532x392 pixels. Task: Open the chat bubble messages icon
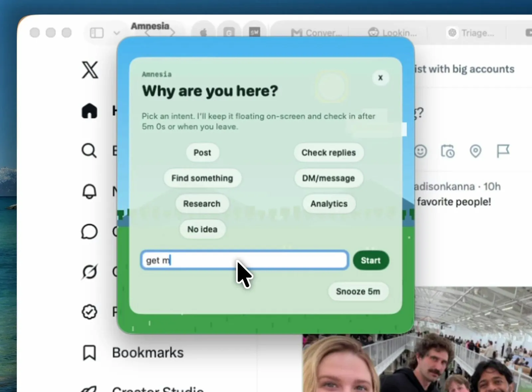click(x=89, y=232)
